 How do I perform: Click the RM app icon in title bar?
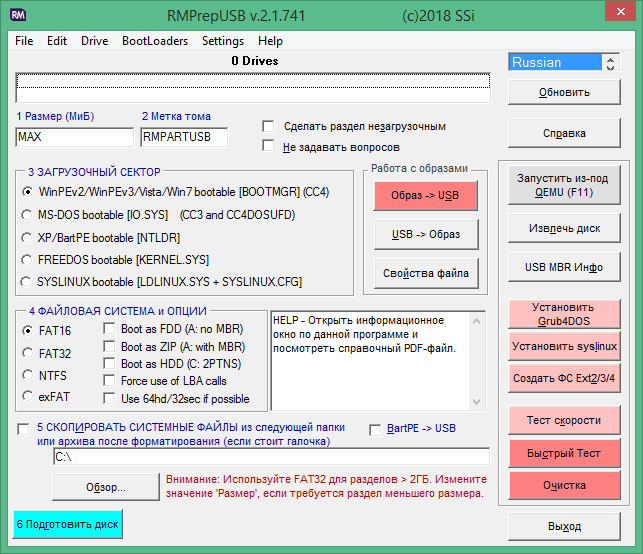tap(19, 15)
